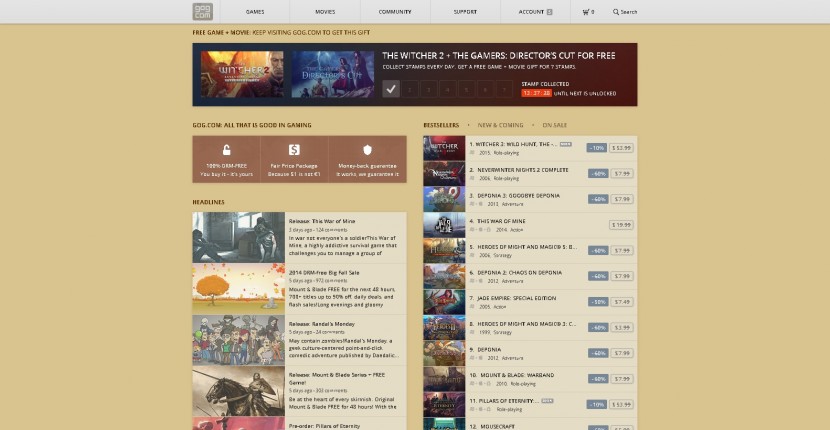Open 2014 DRM-free Big Fall Sale headline
830x430 pixels.
pyautogui.click(x=324, y=272)
